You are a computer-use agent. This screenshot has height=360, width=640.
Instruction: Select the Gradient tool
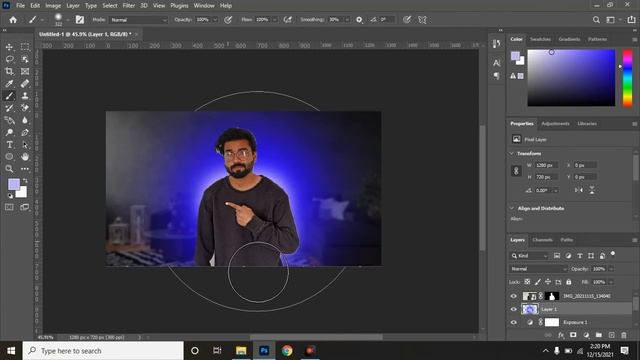pos(9,120)
